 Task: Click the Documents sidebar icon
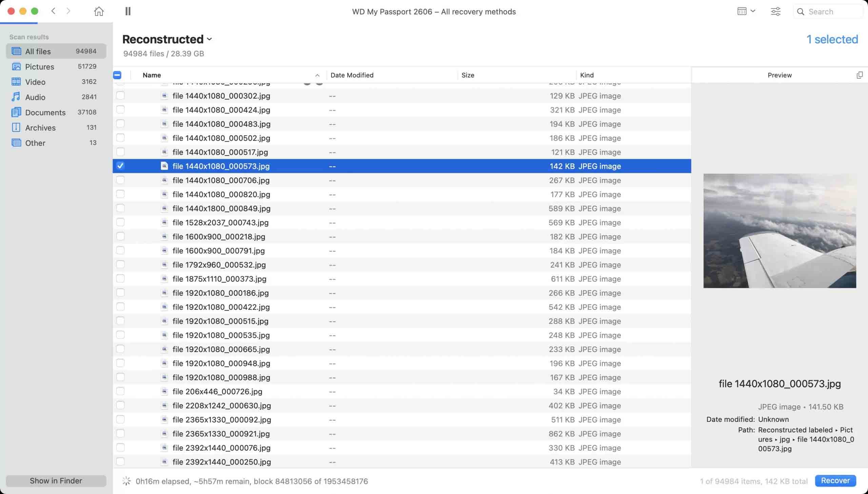pos(16,112)
